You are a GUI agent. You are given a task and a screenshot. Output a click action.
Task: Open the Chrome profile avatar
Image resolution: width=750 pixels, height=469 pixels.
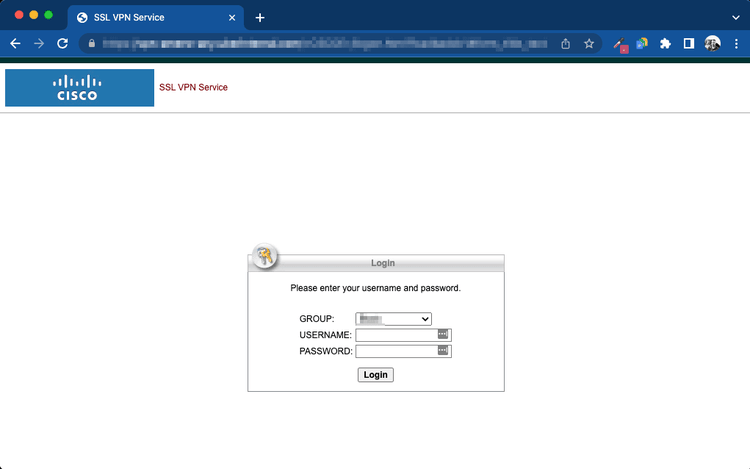point(712,44)
